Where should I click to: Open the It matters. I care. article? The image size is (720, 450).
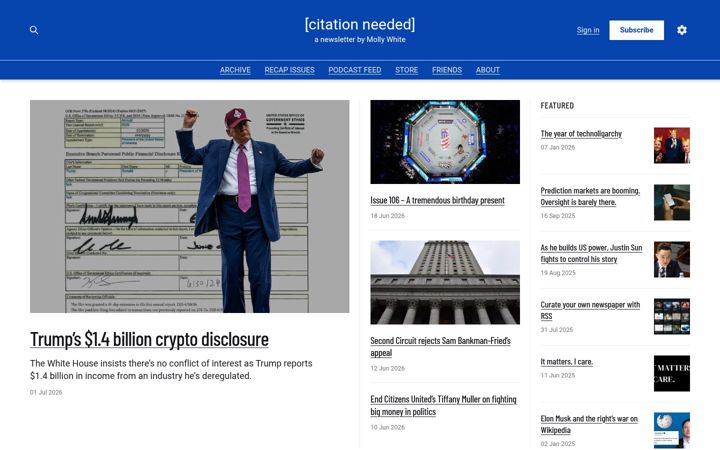click(x=567, y=361)
